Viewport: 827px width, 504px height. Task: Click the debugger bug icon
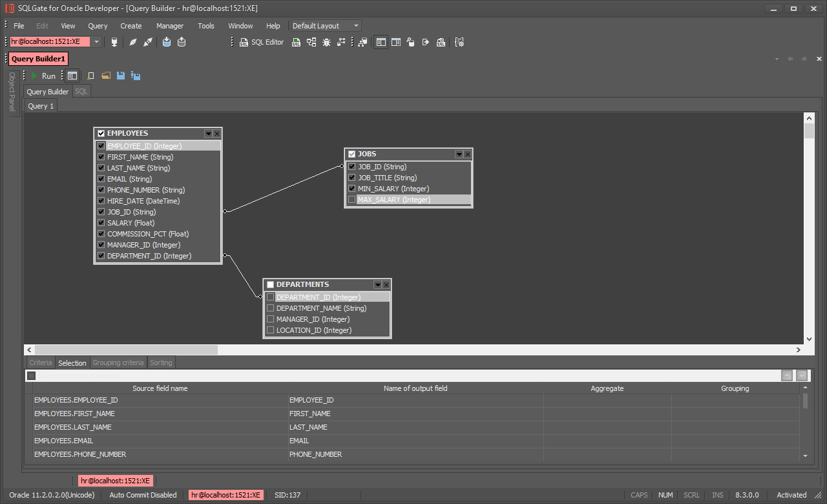(x=326, y=42)
